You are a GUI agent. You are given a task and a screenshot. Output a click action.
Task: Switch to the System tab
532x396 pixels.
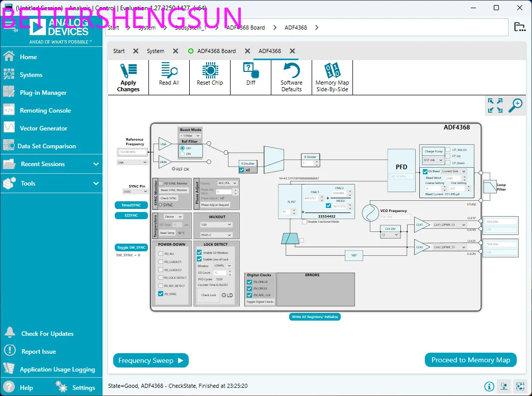pyautogui.click(x=156, y=51)
